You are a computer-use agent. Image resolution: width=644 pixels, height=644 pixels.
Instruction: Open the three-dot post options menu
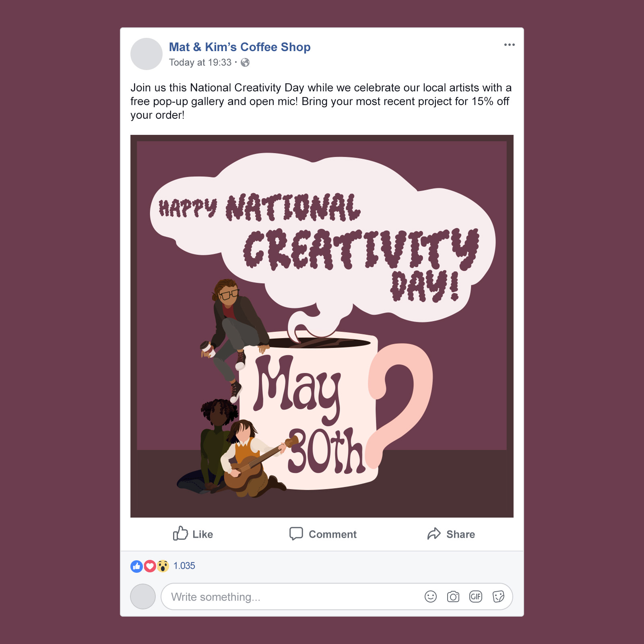point(509,45)
